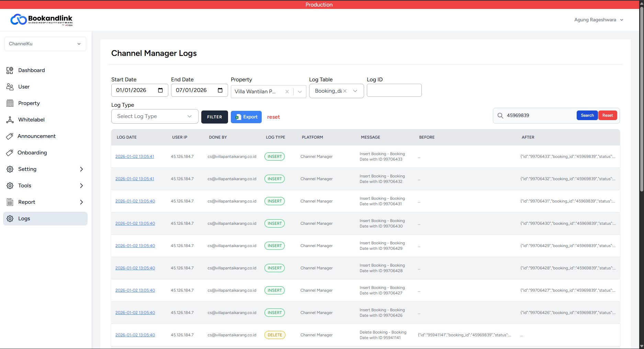Open Agung Rageshwara account menu
The height and width of the screenshot is (349, 644).
coord(599,20)
